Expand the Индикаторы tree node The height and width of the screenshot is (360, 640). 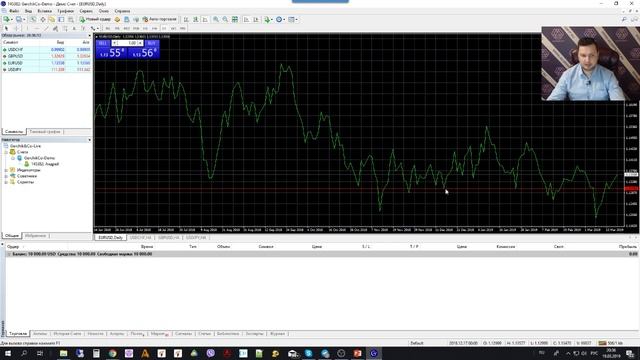click(x=6, y=170)
